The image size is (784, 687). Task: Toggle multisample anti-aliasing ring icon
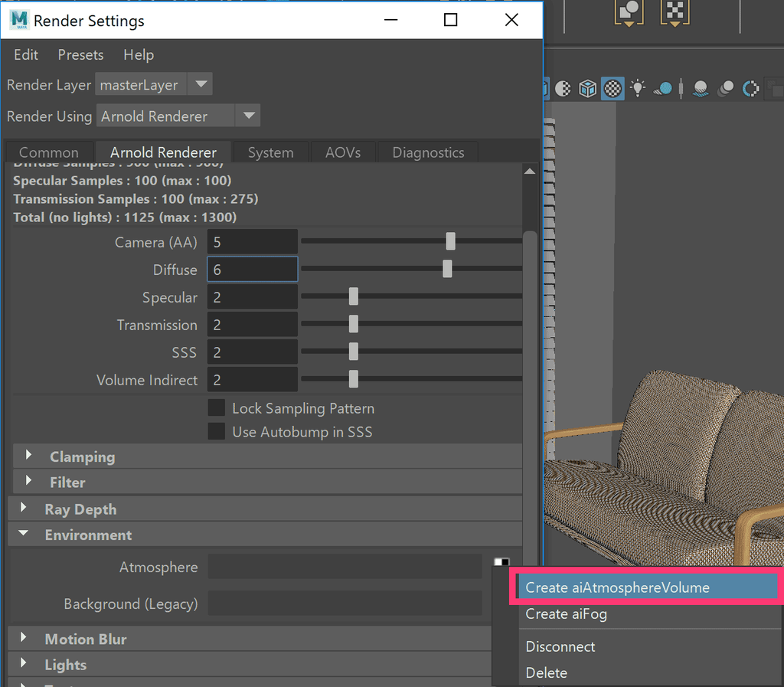pyautogui.click(x=750, y=89)
